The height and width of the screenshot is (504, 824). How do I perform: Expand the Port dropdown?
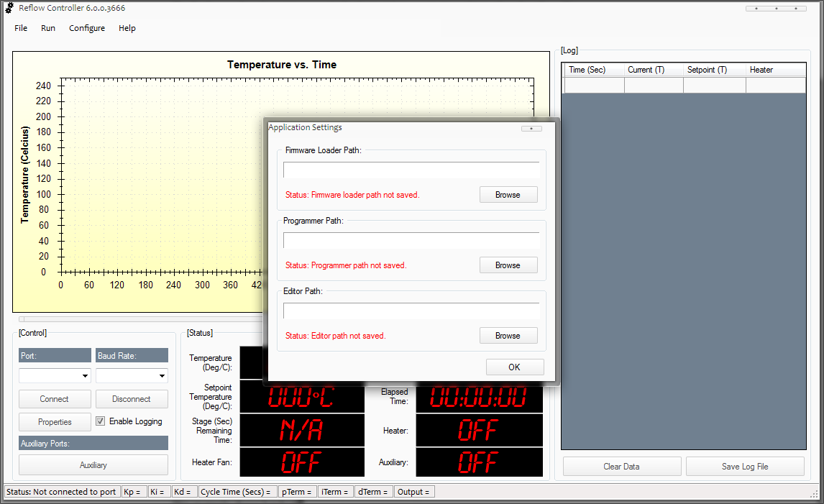(x=85, y=375)
